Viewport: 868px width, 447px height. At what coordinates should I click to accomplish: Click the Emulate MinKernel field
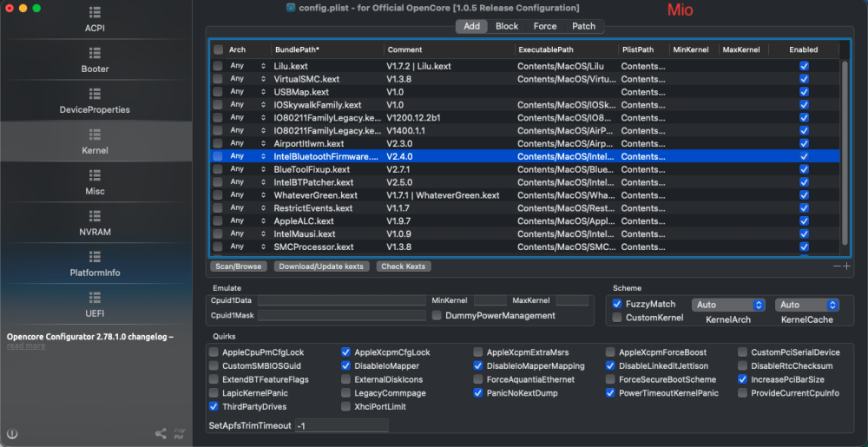490,300
